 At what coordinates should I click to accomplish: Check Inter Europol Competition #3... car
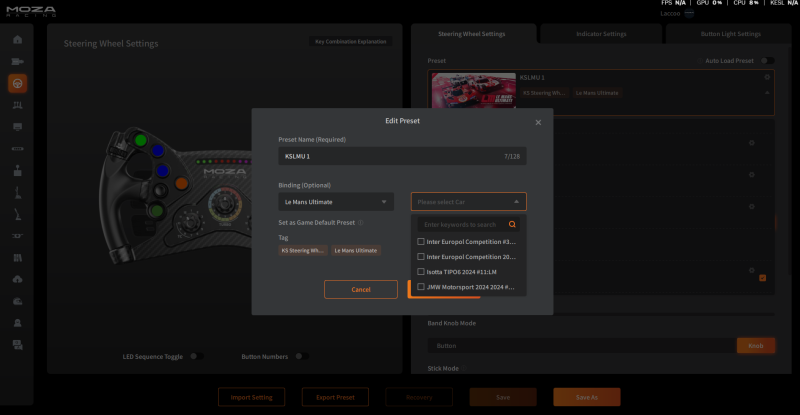(x=421, y=241)
